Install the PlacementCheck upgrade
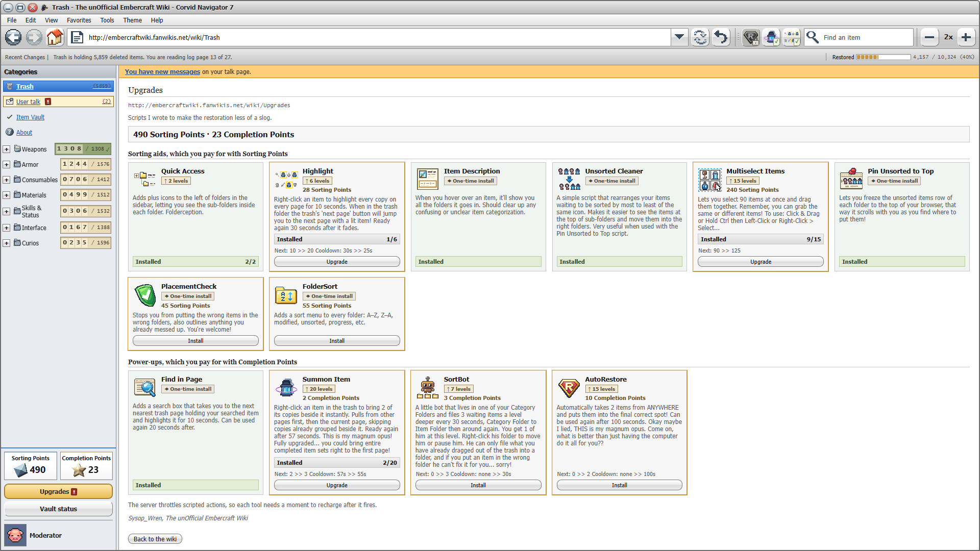The width and height of the screenshot is (980, 551). tap(195, 341)
